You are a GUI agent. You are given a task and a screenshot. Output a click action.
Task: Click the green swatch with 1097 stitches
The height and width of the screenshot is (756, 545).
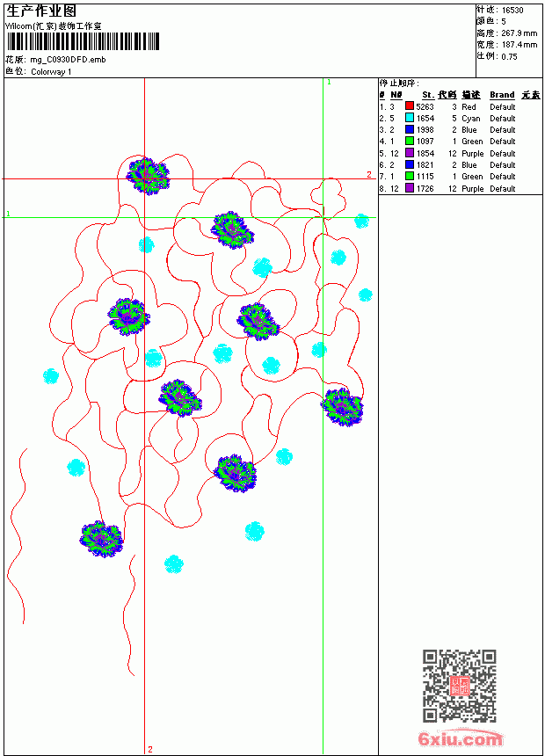(x=410, y=141)
